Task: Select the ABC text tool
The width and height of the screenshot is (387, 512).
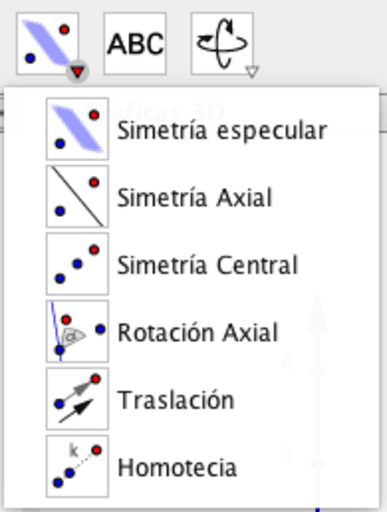Action: [x=135, y=44]
